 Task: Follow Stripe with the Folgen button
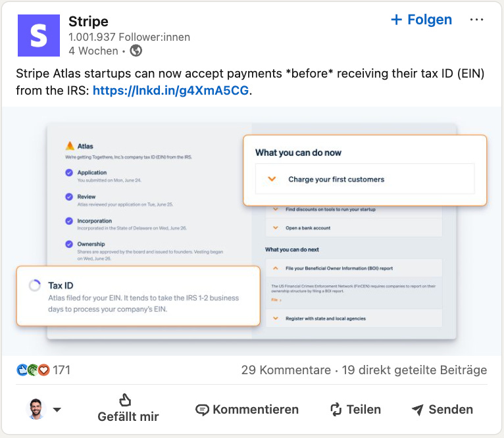[x=421, y=20]
